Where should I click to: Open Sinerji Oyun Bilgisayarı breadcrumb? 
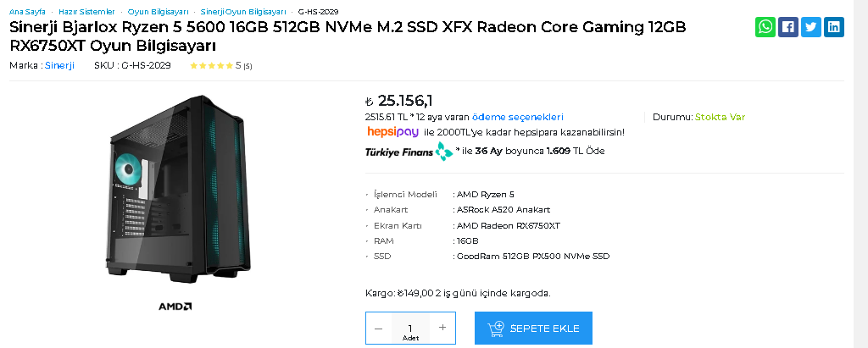click(243, 12)
